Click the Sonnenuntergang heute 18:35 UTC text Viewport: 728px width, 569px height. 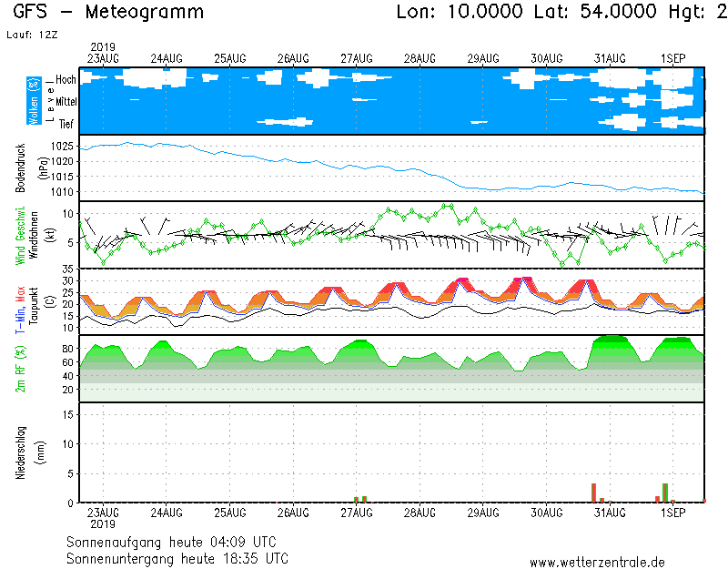tap(177, 557)
